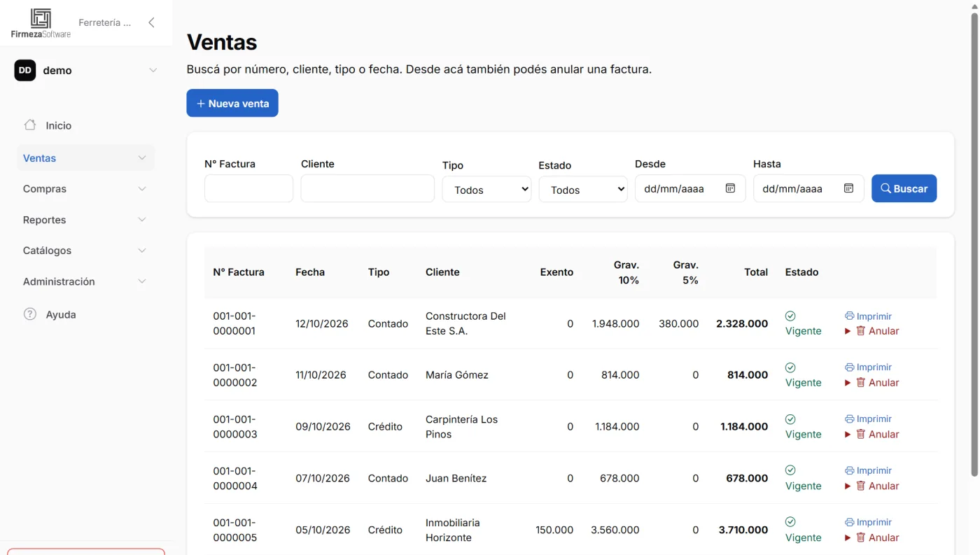Click the Nueva venta button
Viewport: 980px width, 555px height.
232,103
